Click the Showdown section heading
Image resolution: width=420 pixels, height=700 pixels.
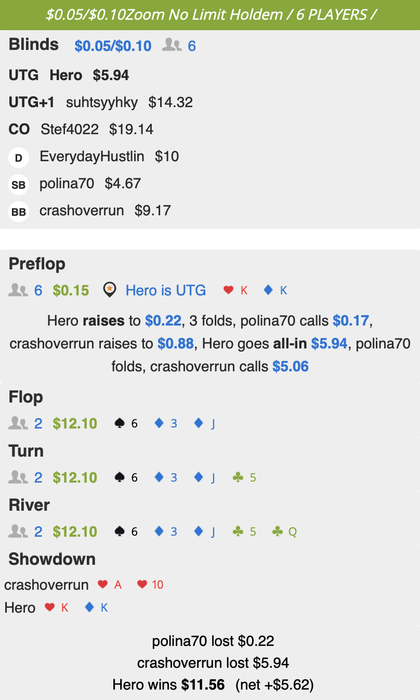(52, 559)
